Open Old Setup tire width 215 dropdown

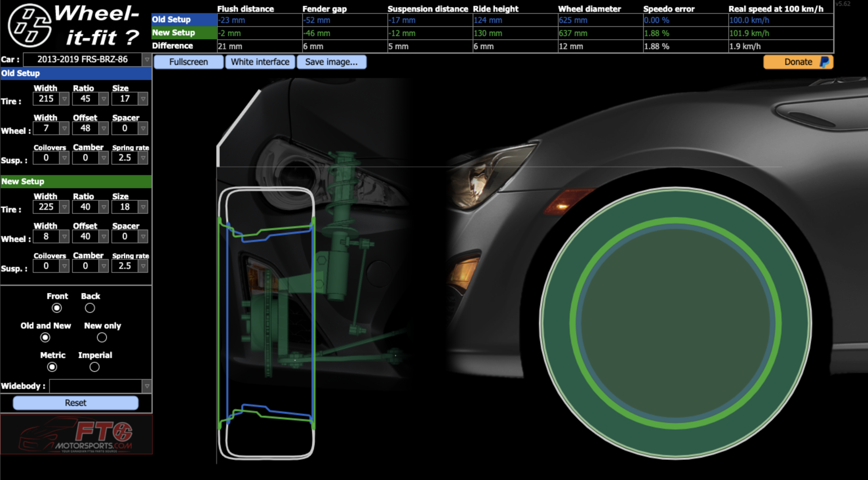64,99
